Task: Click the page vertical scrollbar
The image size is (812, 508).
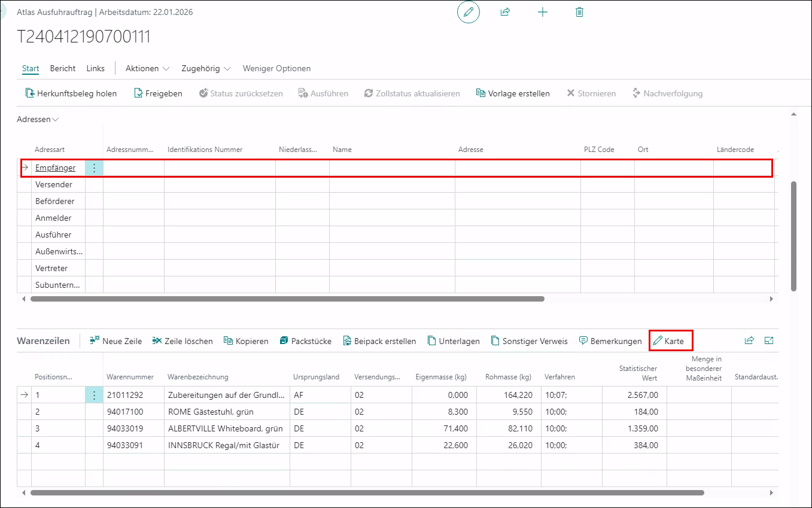Action: click(794, 236)
